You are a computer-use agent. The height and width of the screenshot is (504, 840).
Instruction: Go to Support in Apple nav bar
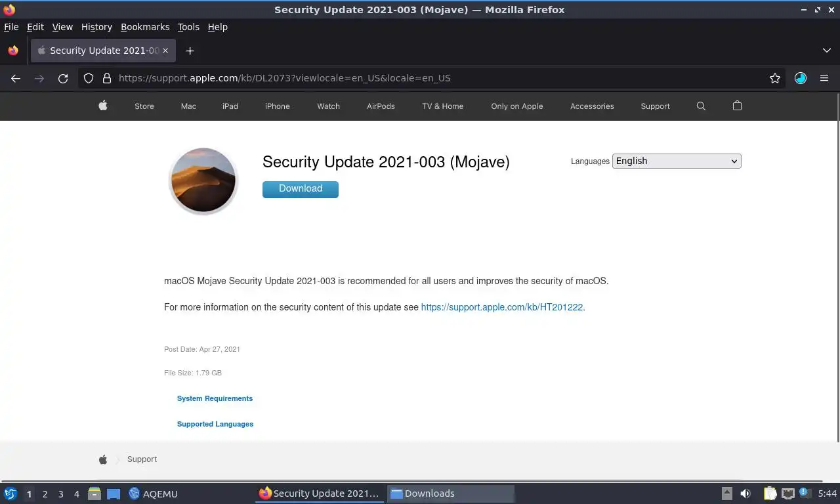coord(656,106)
